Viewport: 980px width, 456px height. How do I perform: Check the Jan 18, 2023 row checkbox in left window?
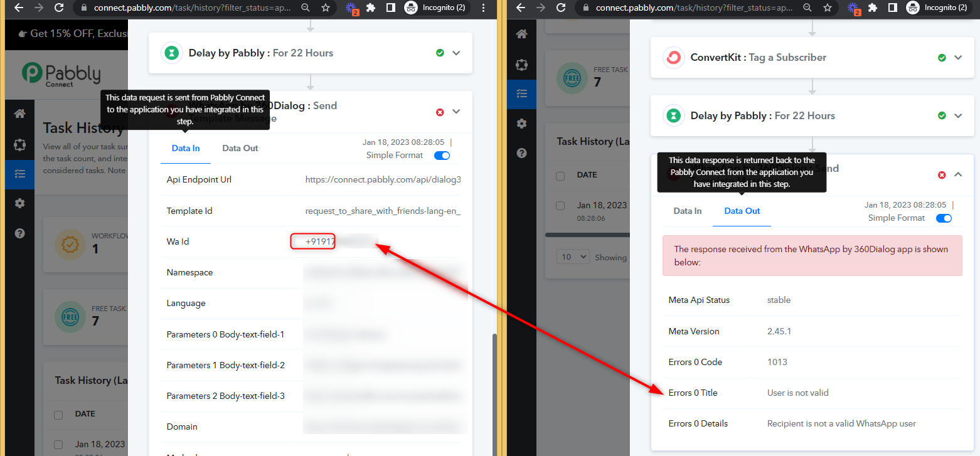58,445
